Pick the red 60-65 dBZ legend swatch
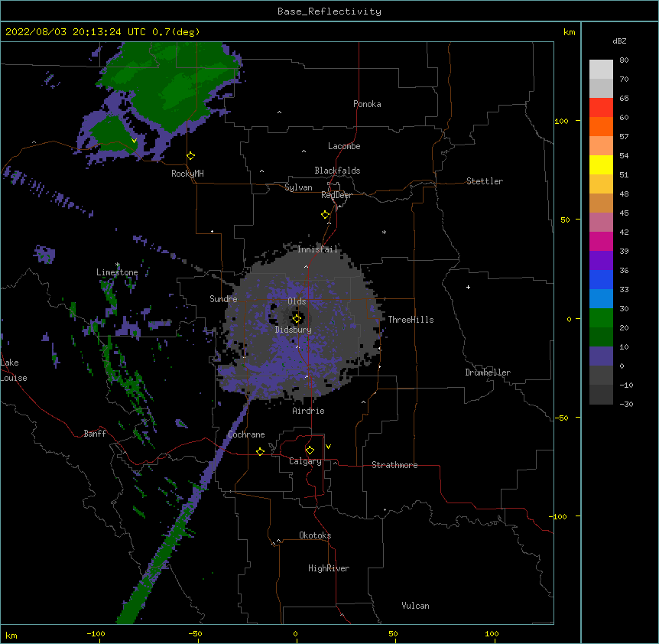 tap(601, 107)
